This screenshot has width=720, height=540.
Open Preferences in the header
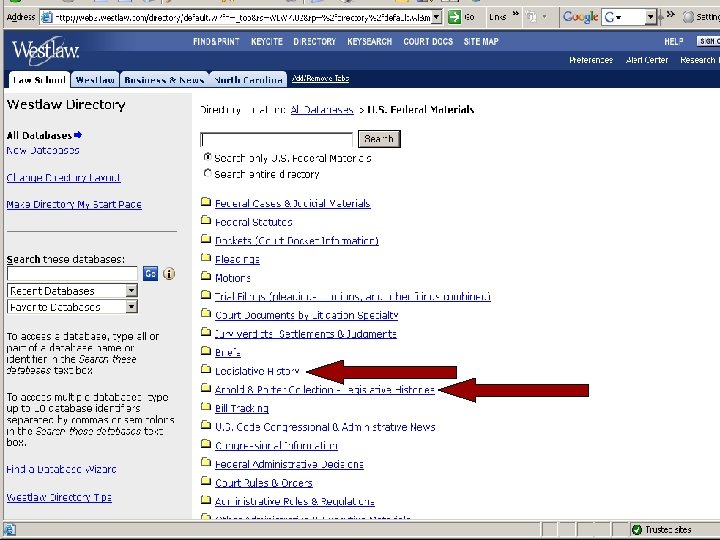click(x=591, y=60)
